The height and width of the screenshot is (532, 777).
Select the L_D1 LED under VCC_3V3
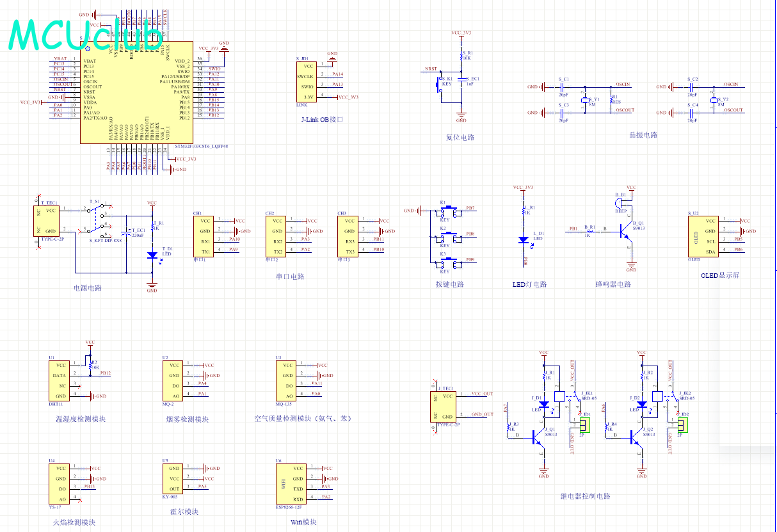(x=523, y=239)
